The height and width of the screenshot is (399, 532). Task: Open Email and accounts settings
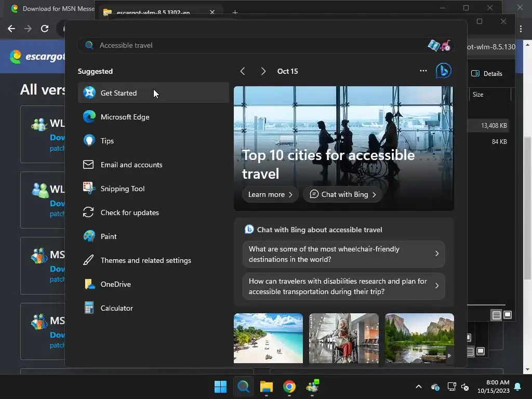click(x=153, y=165)
